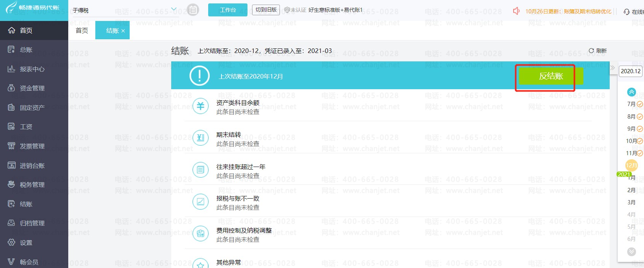Click the announcement speaker icon
644x268 pixels.
click(x=516, y=11)
